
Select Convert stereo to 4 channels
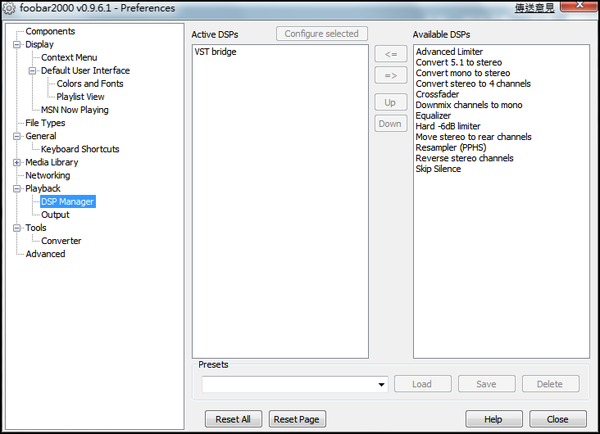(473, 84)
